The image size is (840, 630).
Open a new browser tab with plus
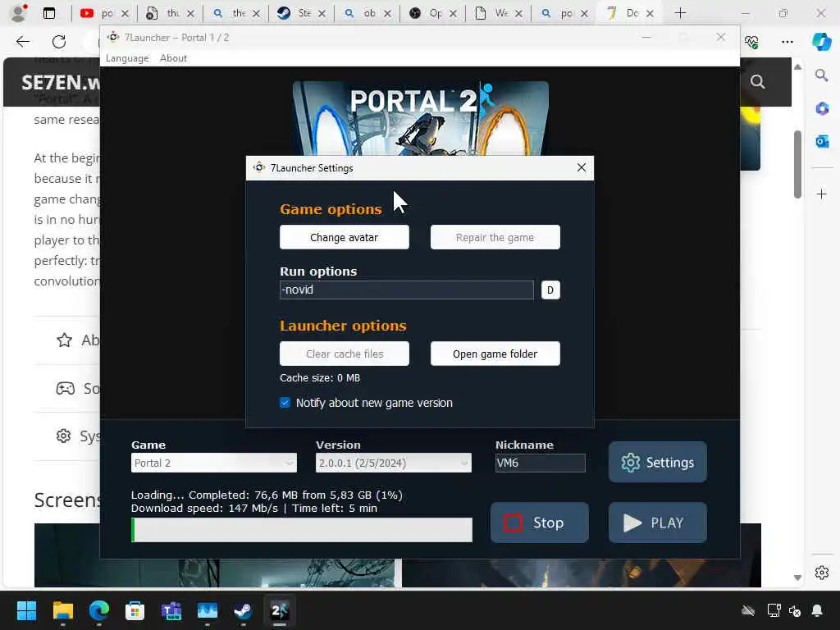pos(680,13)
